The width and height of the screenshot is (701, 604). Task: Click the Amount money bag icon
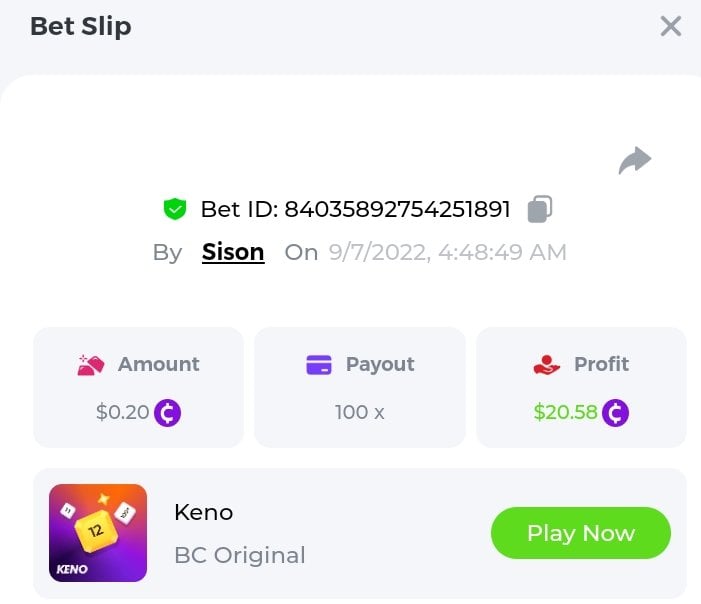click(x=91, y=365)
